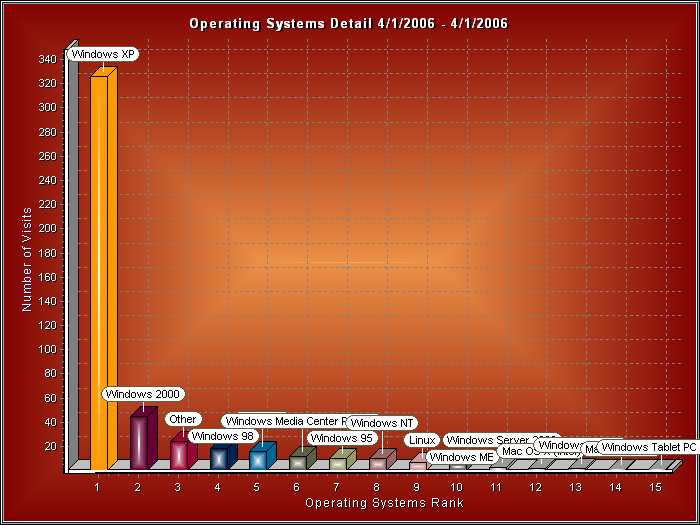Click the 140 value on the Y axis
700x525 pixels.
pos(48,301)
